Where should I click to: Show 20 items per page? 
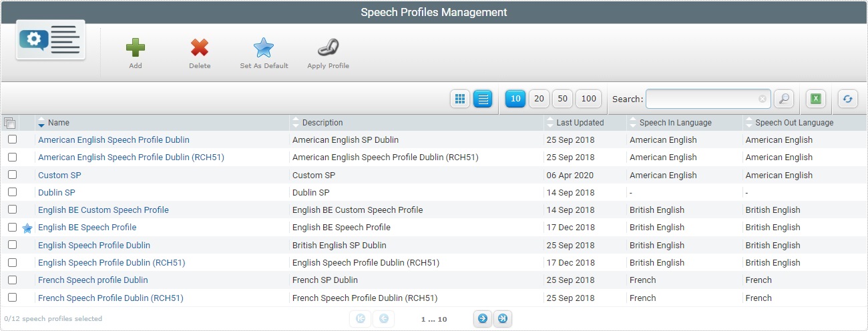539,99
